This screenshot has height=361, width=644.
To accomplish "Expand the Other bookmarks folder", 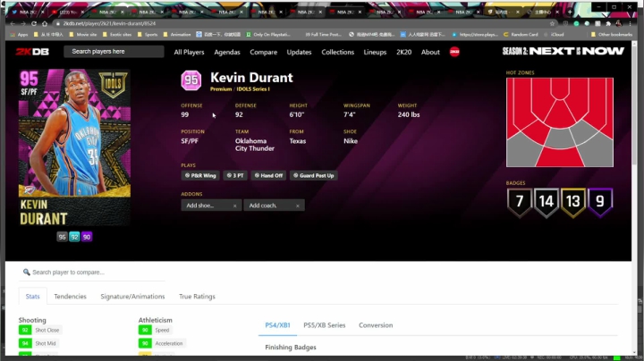I will pos(612,35).
